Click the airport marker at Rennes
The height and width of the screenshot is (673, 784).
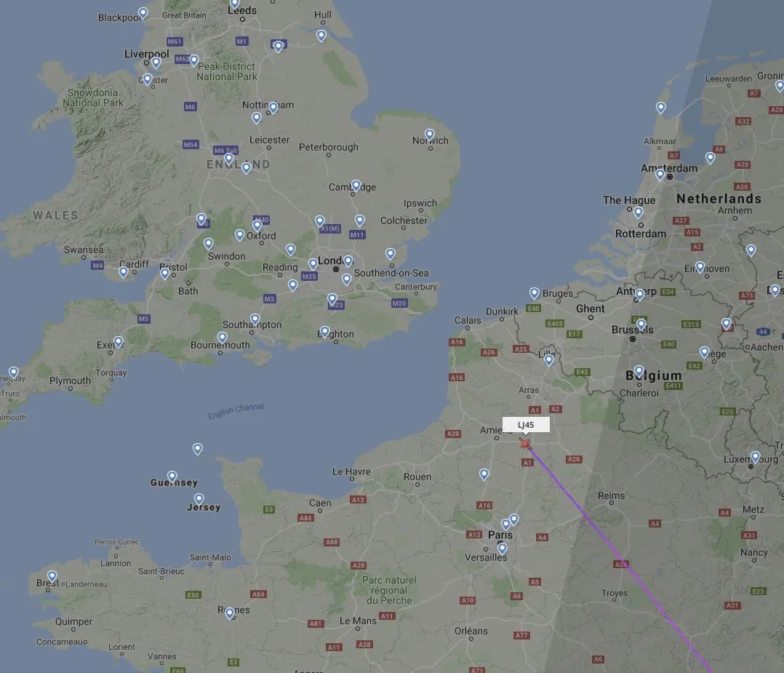pyautogui.click(x=230, y=613)
